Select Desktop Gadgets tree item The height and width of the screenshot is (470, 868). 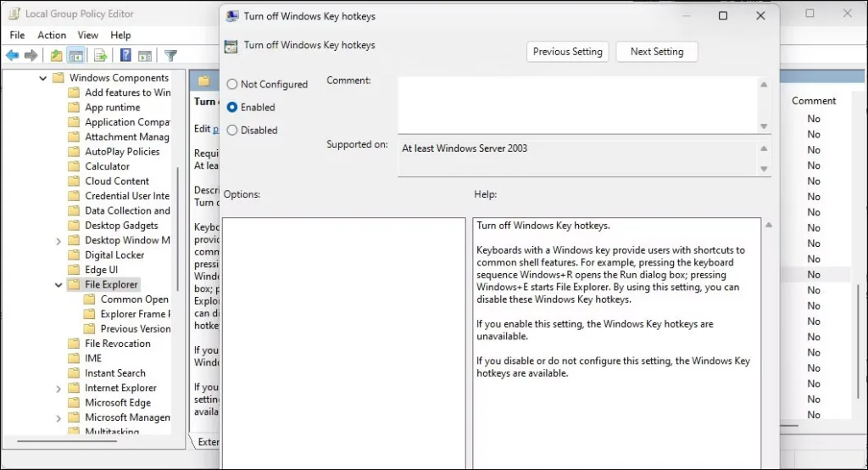(121, 226)
